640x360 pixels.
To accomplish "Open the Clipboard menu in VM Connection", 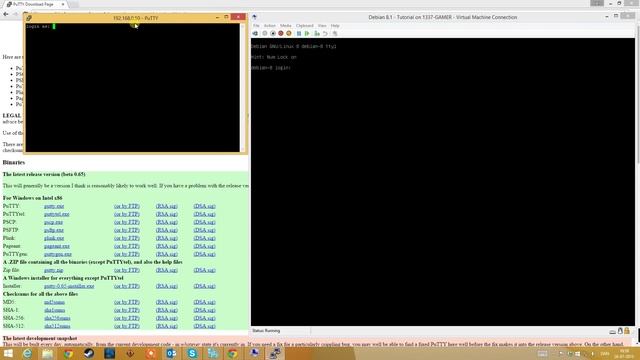I will [x=305, y=26].
